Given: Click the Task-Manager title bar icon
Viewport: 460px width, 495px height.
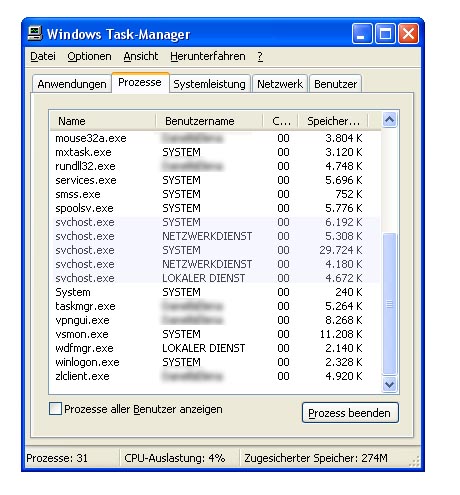Looking at the screenshot, I should [35, 33].
